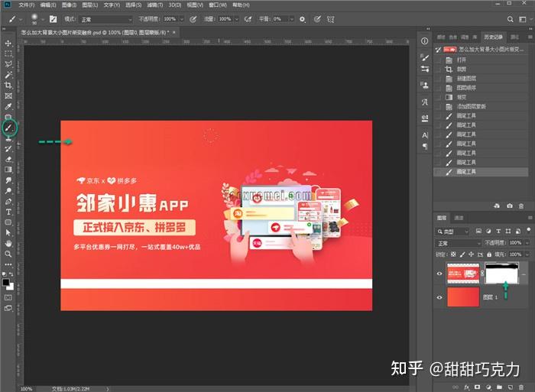Select the Brush tool in the toolbox
Viewport: 535px width, 392px height.
pyautogui.click(x=8, y=128)
